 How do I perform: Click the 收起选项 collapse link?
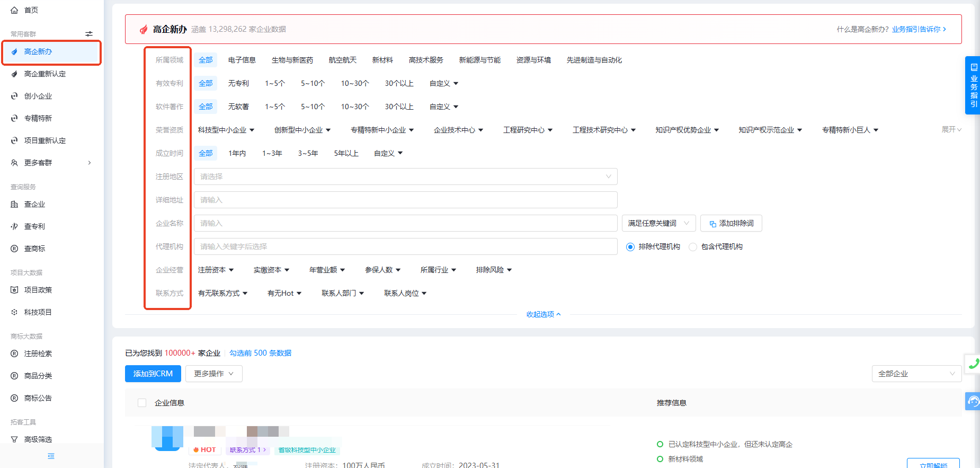(x=543, y=314)
